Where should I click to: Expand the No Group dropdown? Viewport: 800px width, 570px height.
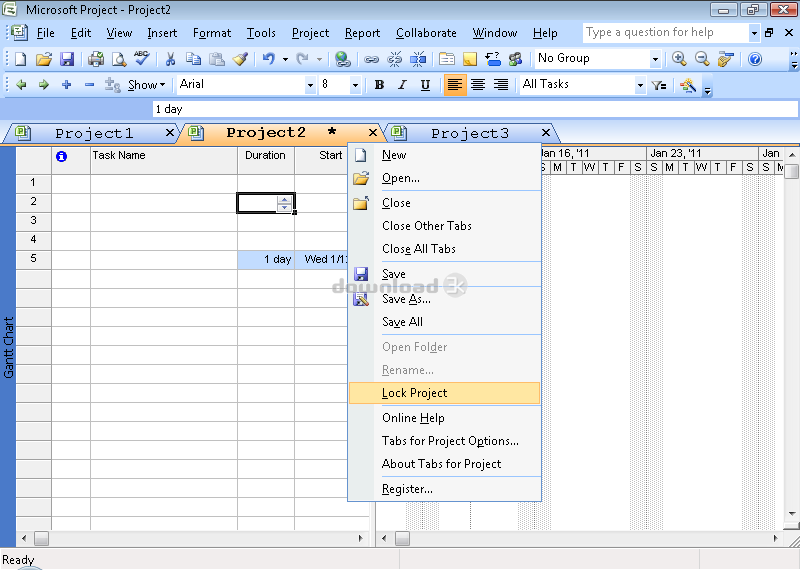[655, 59]
